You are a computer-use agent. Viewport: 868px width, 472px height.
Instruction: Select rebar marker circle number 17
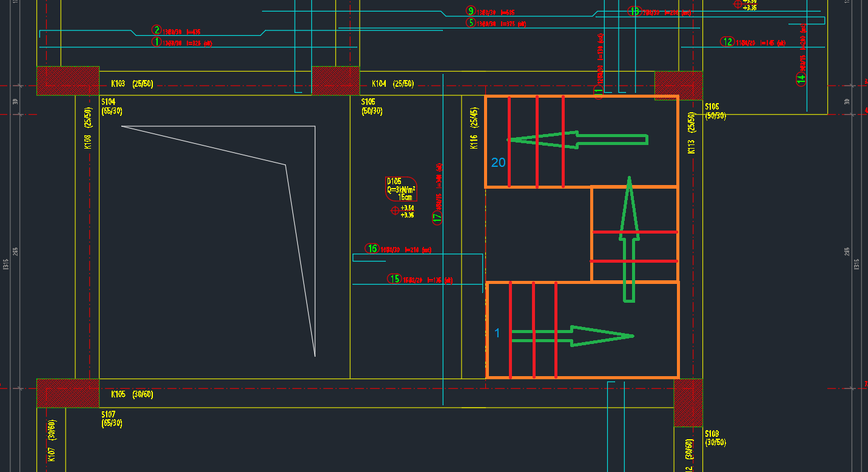point(437,218)
